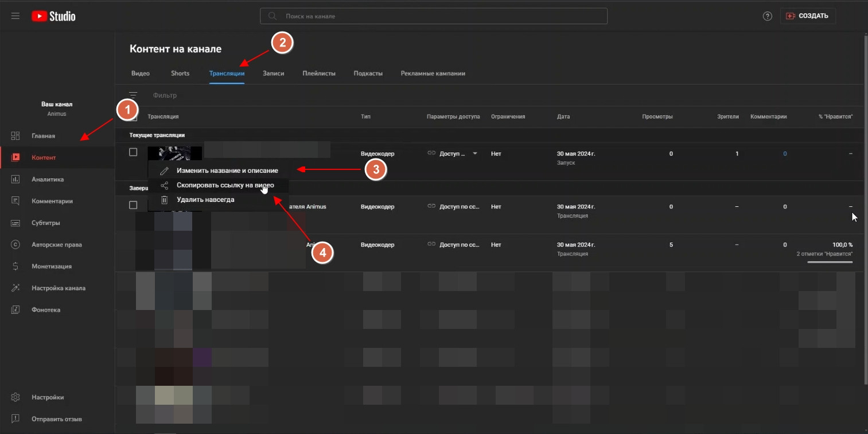Screen dimensions: 868x434
Task: Select the Трансляции tab
Action: (227, 73)
